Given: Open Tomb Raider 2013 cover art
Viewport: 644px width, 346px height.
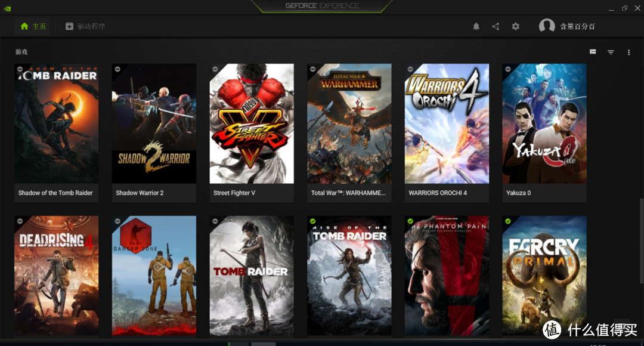Looking at the screenshot, I should pyautogui.click(x=252, y=276).
